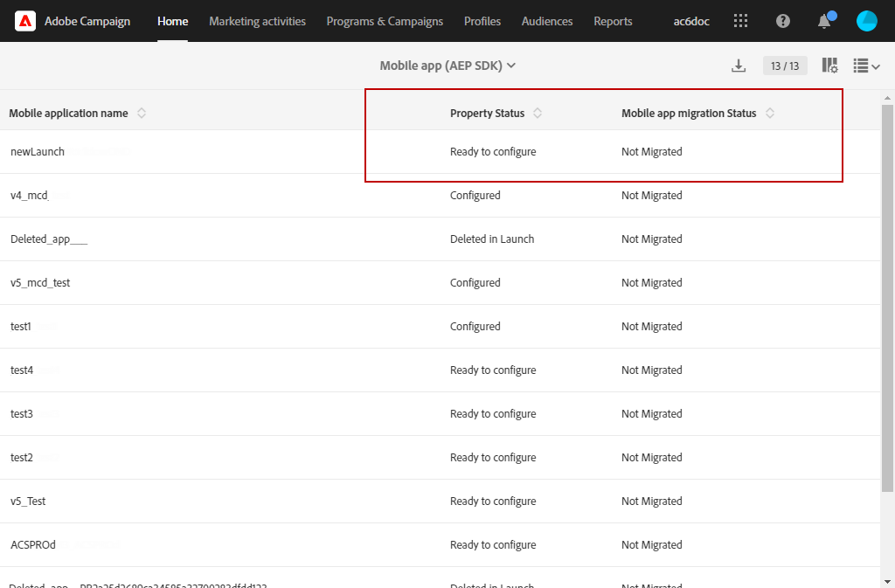Open the Audiences menu item
895x588 pixels.
[547, 21]
